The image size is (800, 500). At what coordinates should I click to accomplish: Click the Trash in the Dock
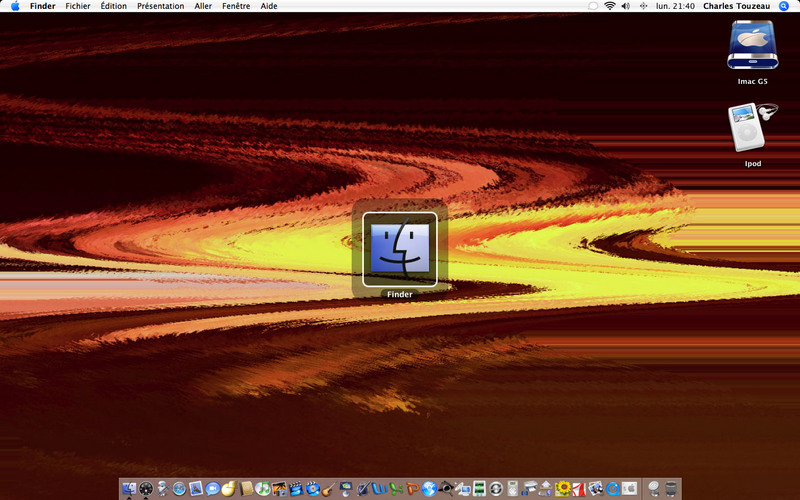[x=670, y=489]
